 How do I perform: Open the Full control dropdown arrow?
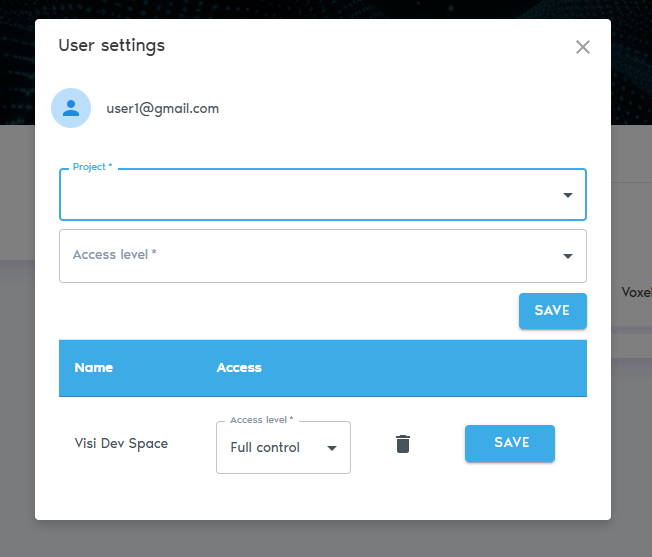332,448
